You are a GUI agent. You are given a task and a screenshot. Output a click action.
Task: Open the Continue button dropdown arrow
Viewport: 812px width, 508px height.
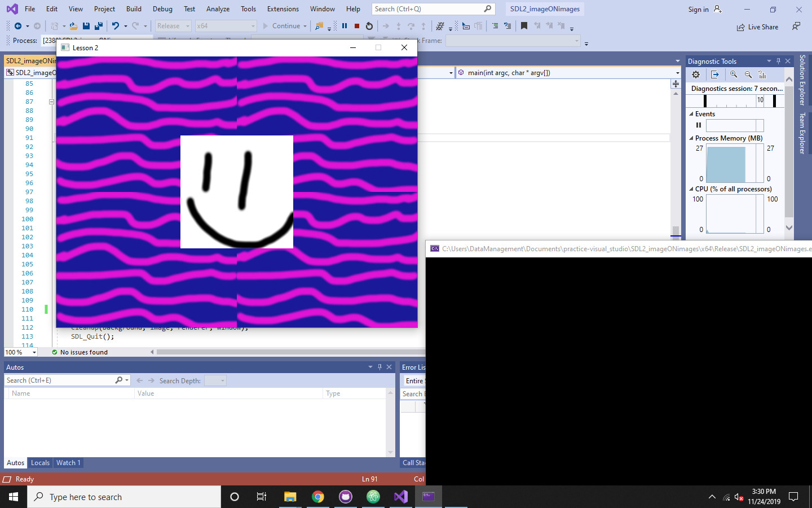pyautogui.click(x=305, y=25)
